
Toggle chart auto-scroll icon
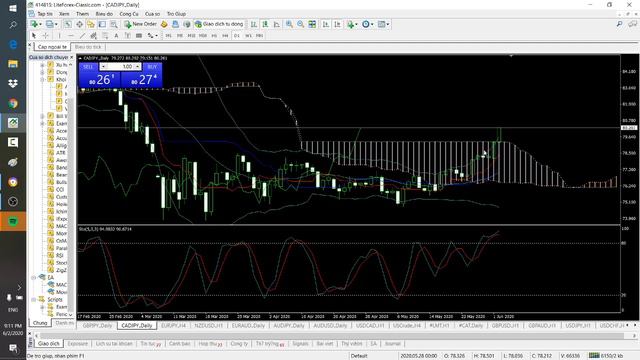pos(326,24)
